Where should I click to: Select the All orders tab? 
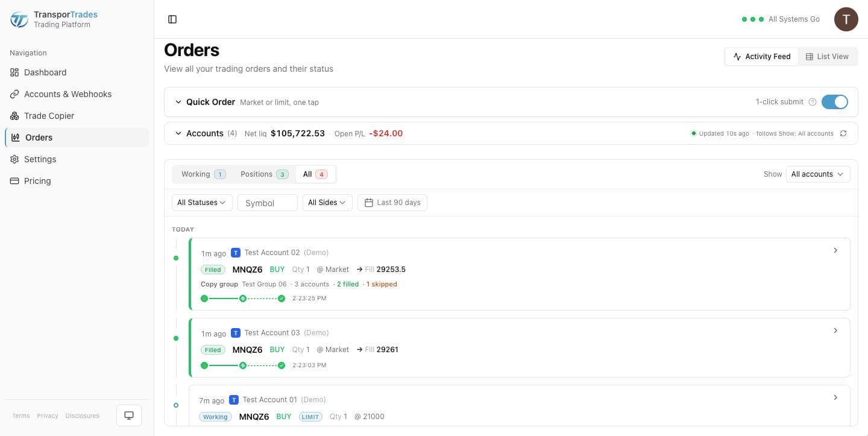click(x=315, y=174)
